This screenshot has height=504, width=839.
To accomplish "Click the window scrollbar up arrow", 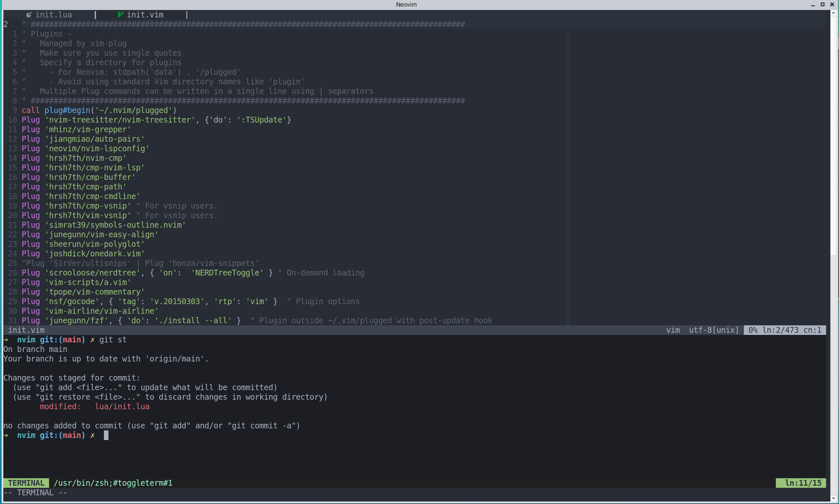I will 833,13.
